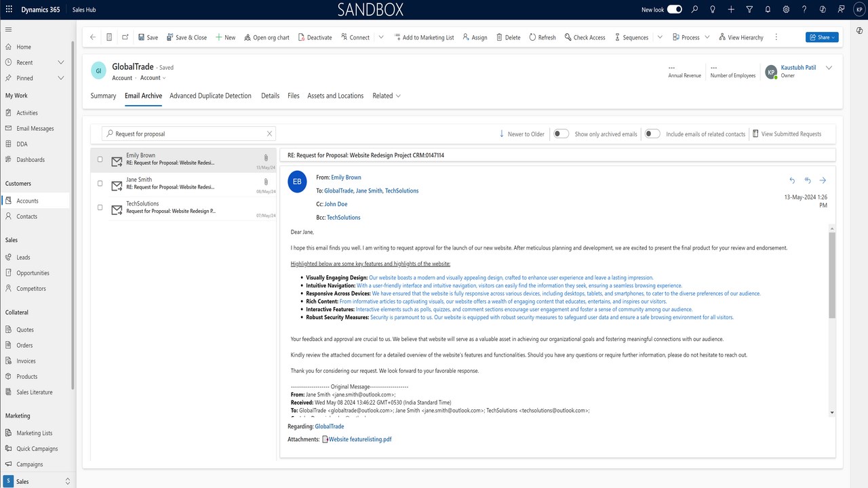Image resolution: width=868 pixels, height=488 pixels.
Task: Open the Sequences dropdown arrow
Action: [x=660, y=37]
